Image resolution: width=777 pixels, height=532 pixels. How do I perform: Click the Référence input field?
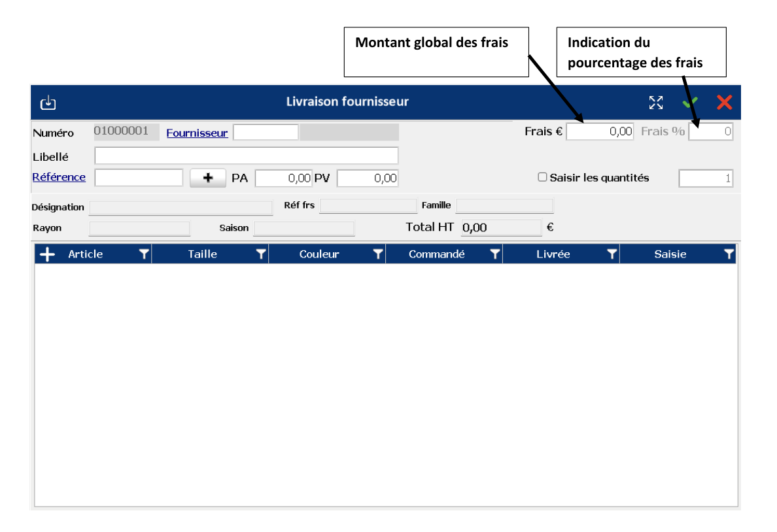[139, 178]
